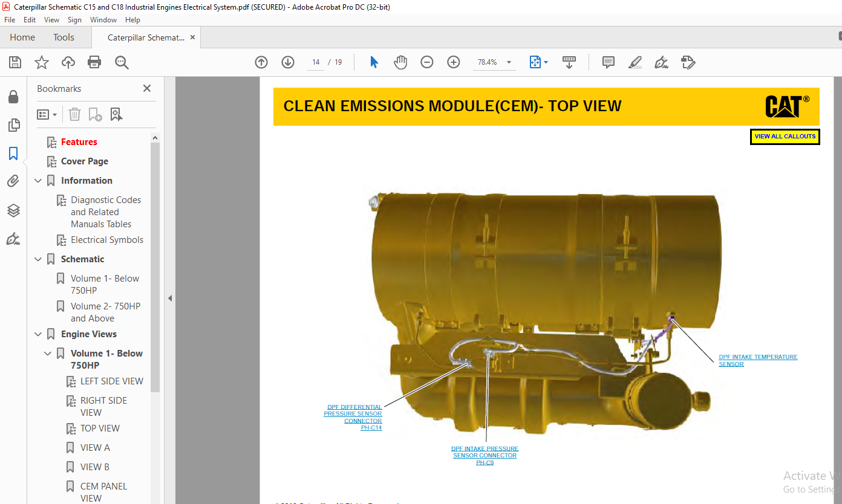Open the Features bookmark
This screenshot has height=504, width=842.
tap(79, 142)
